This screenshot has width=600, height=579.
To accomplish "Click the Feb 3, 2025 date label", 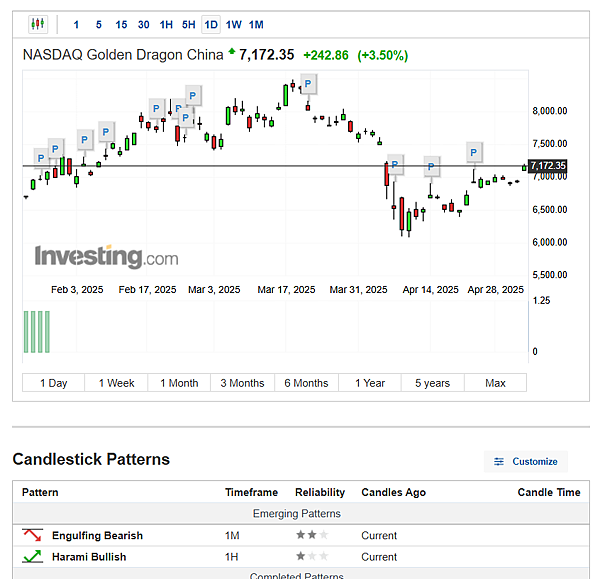I will tap(77, 290).
